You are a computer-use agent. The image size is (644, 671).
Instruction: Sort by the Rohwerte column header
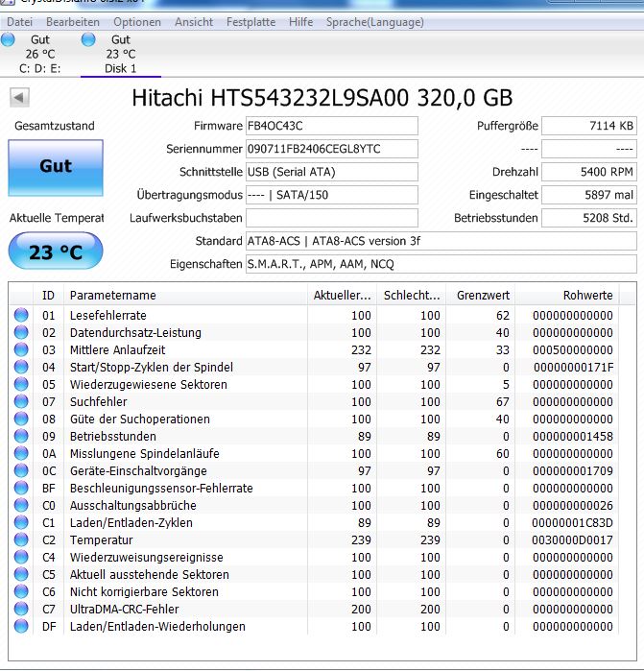[567, 296]
